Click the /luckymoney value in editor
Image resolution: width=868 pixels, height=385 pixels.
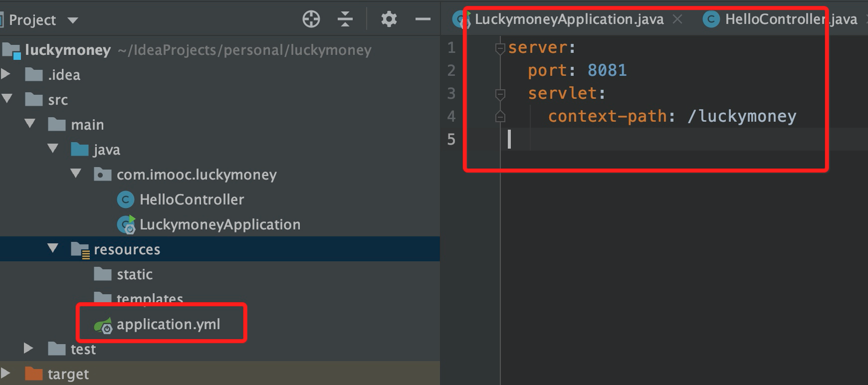(742, 116)
